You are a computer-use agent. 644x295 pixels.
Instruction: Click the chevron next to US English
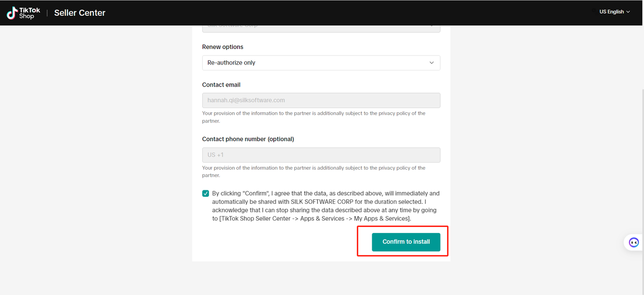tap(628, 12)
